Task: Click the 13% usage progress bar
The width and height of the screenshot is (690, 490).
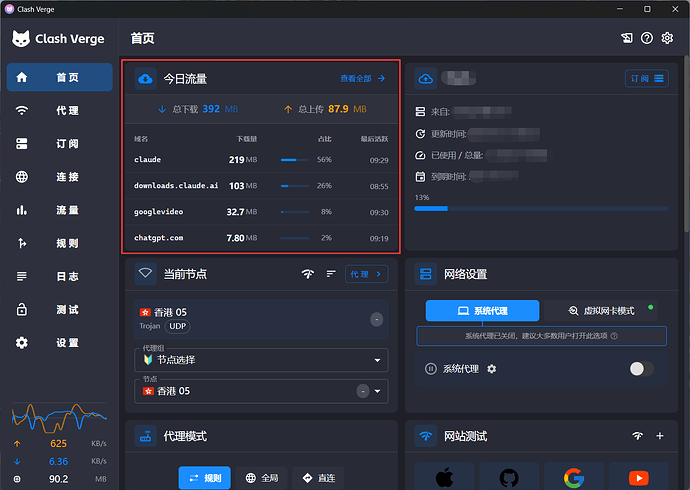Action: tap(541, 208)
